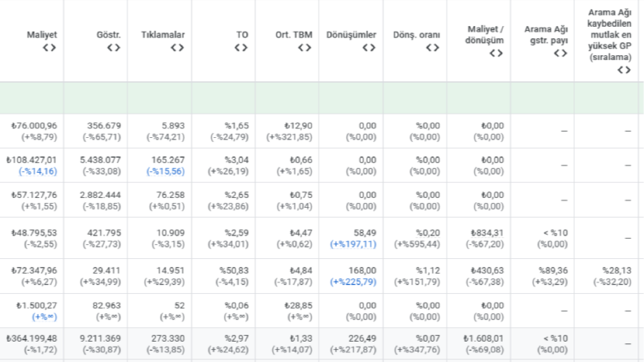Screen dimensions: 644x362
Task: Select the %0,20 conversion rate cell
Action: 427,233
